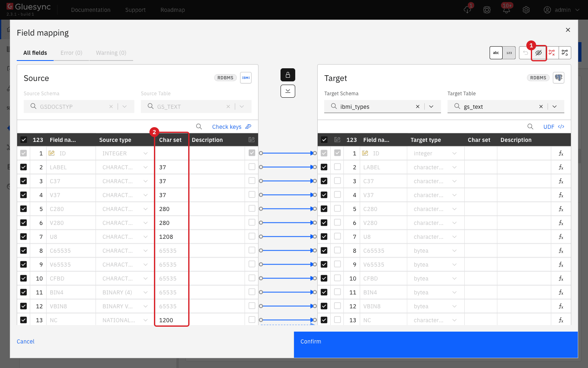Open notifications bell icon

coord(506,10)
